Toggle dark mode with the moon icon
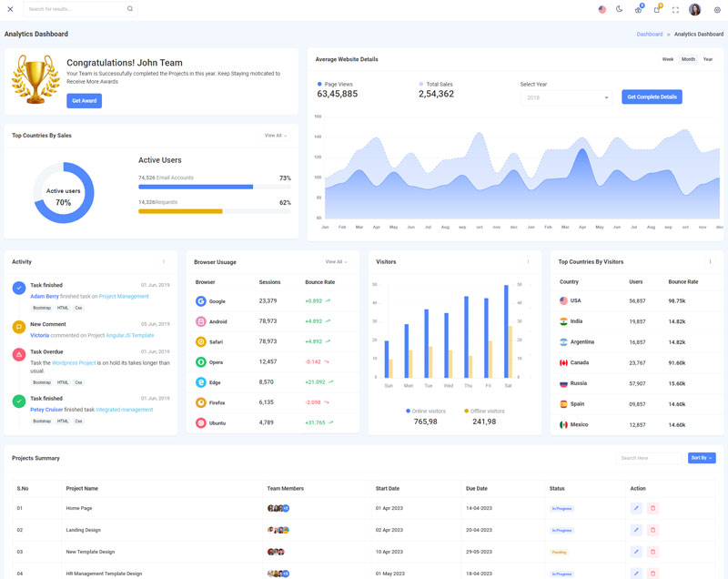The height and width of the screenshot is (579, 728). [x=620, y=9]
